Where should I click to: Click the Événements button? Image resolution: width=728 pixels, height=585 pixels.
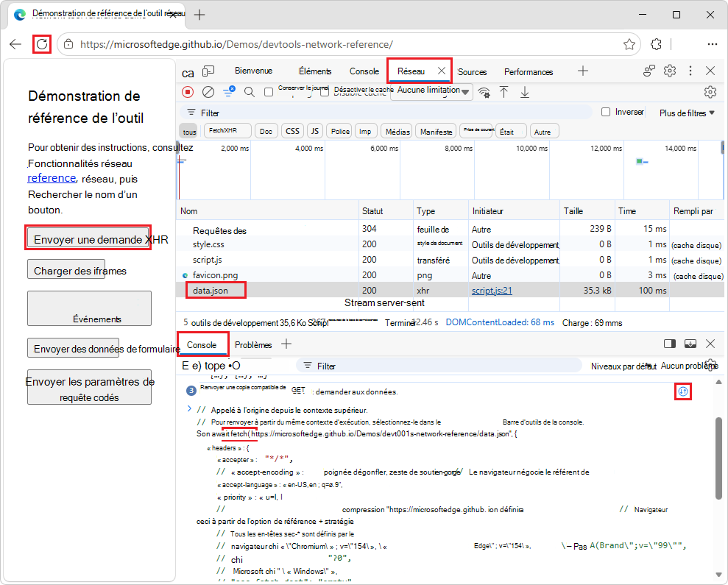coord(89,308)
